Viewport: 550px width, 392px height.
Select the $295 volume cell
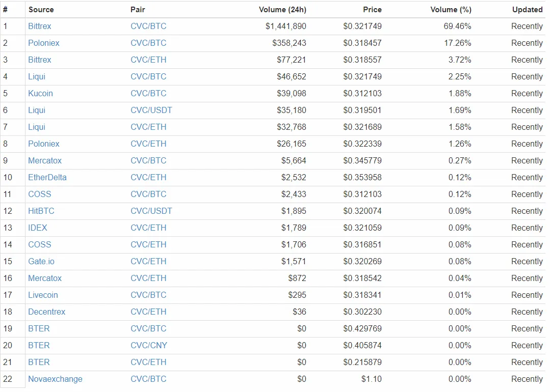pyautogui.click(x=297, y=295)
